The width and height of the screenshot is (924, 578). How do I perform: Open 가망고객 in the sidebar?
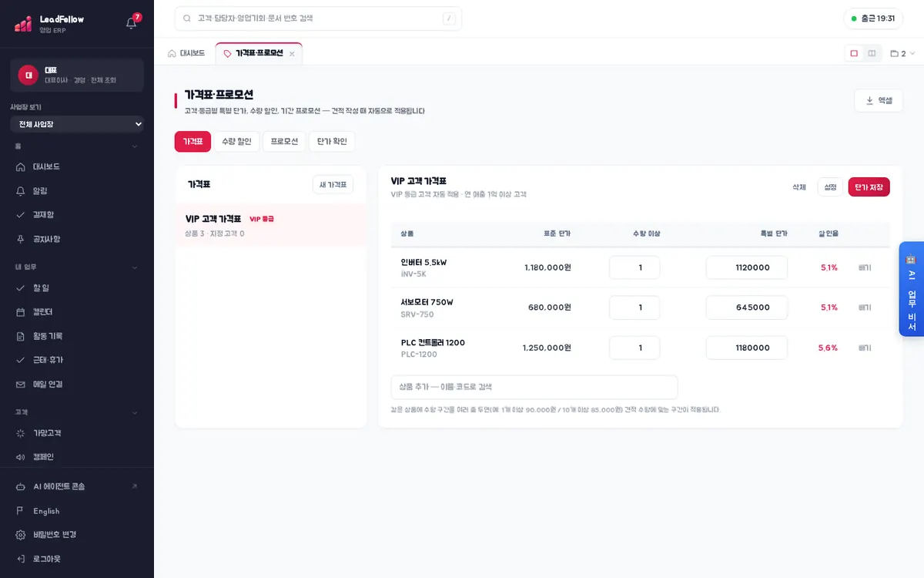tap(77, 433)
